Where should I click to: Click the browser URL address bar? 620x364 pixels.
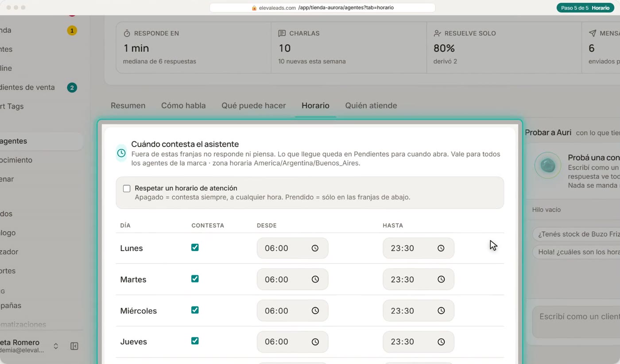click(322, 8)
